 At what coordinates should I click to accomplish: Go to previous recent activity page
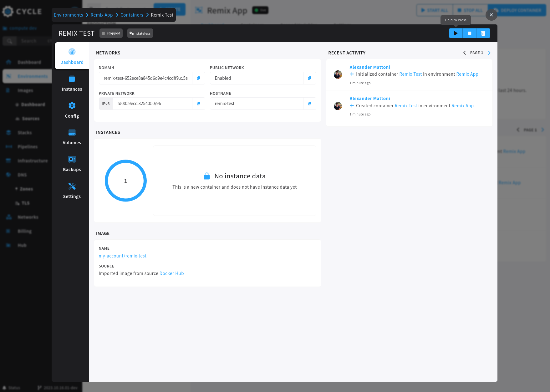(465, 53)
